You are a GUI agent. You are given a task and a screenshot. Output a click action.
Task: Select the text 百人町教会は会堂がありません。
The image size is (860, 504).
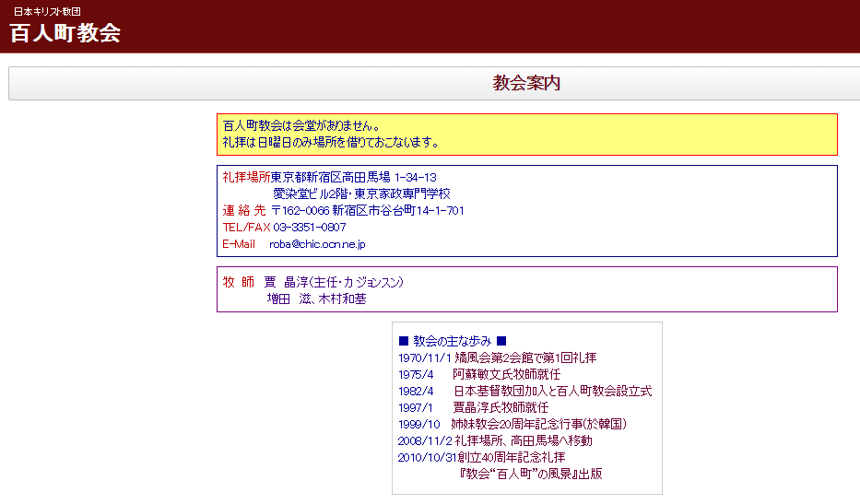click(x=301, y=125)
